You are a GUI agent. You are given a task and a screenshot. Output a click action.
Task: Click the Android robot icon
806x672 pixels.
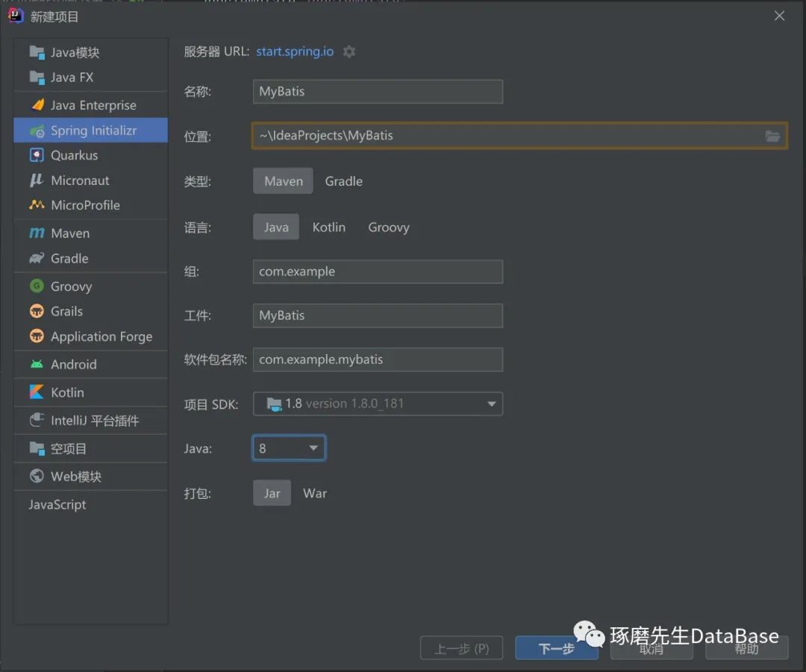pos(37,364)
